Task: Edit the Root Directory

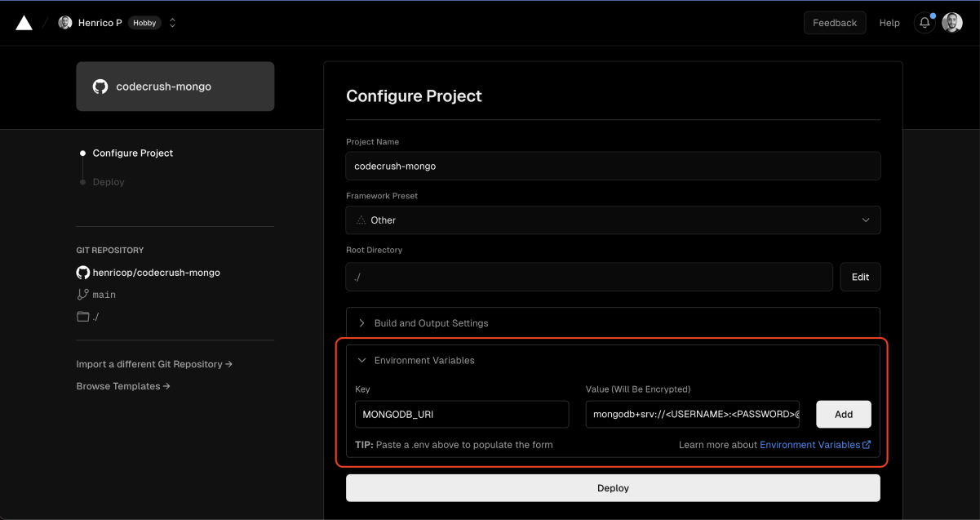Action: coord(860,277)
